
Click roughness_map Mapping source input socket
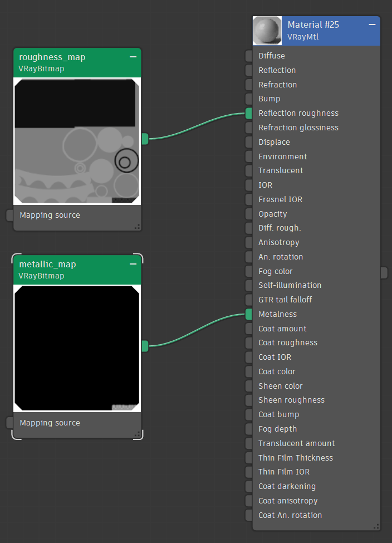(x=9, y=216)
